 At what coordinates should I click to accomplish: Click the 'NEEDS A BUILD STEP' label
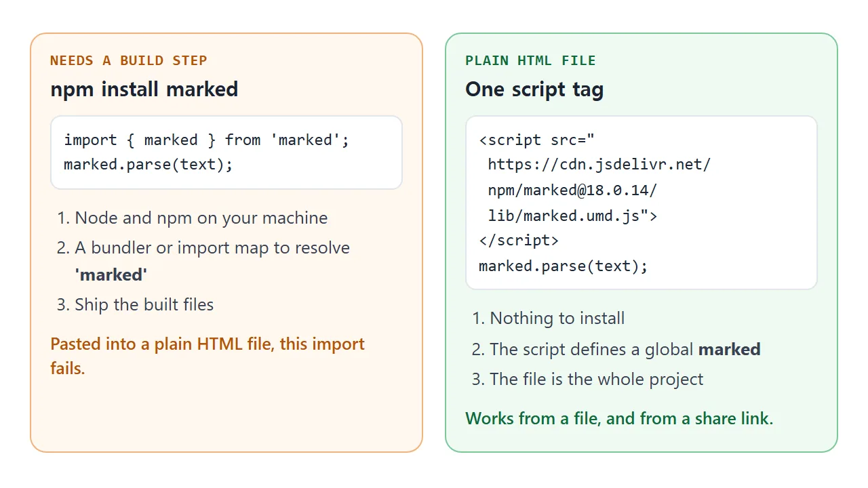(129, 60)
